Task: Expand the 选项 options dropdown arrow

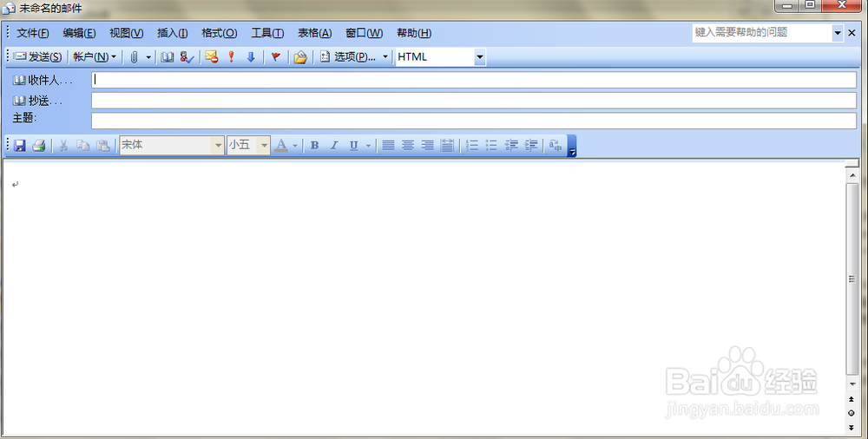Action: tap(385, 57)
